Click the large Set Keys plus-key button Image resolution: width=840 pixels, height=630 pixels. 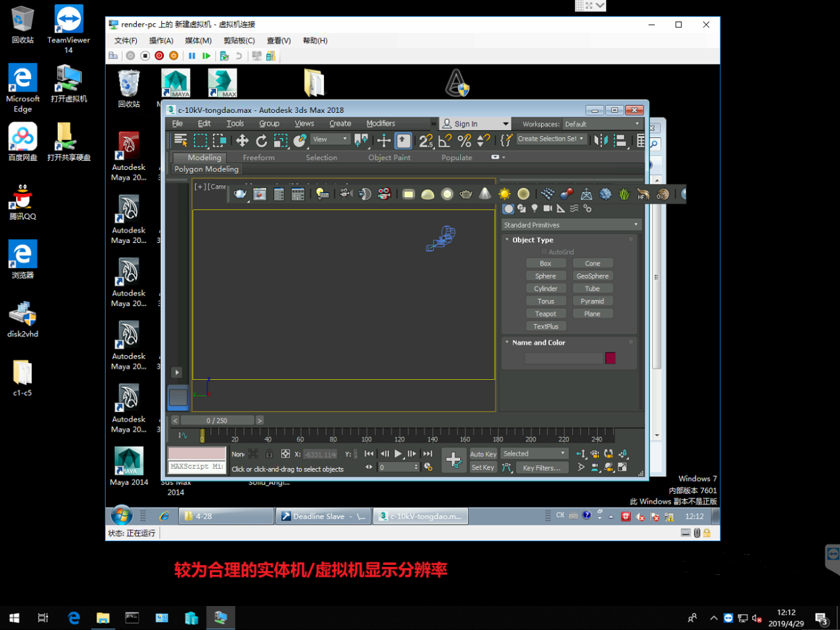(454, 459)
